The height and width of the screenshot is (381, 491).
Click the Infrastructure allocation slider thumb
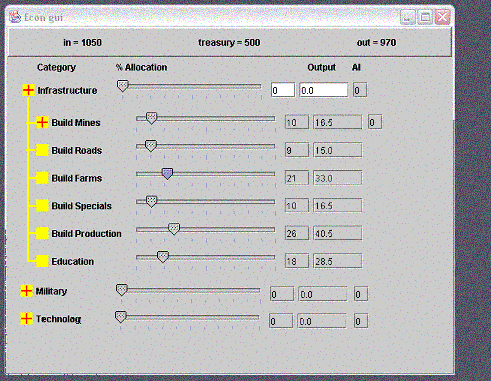pyautogui.click(x=123, y=86)
